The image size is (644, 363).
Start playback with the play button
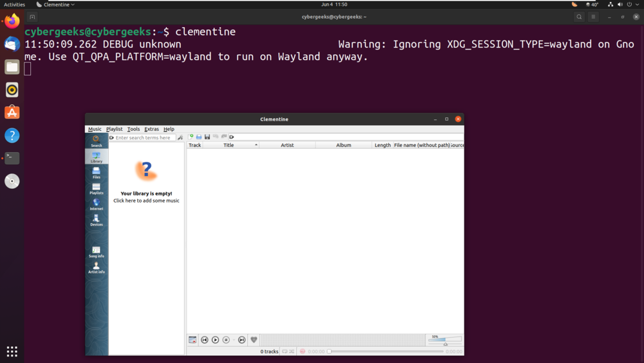point(215,340)
